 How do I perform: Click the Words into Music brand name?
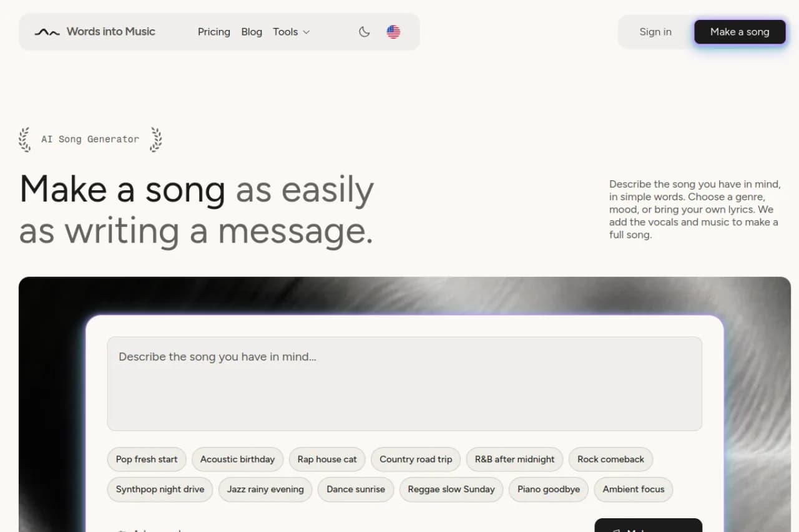coord(111,32)
